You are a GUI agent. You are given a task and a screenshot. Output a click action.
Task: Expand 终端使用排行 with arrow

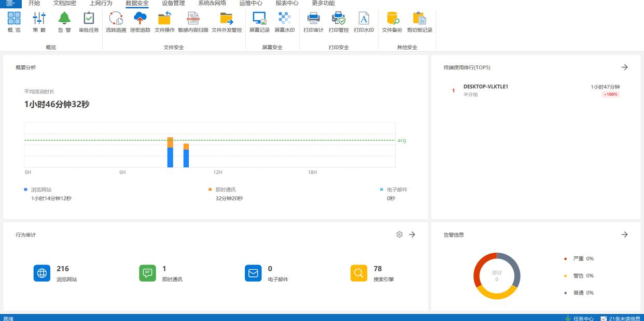click(x=624, y=67)
